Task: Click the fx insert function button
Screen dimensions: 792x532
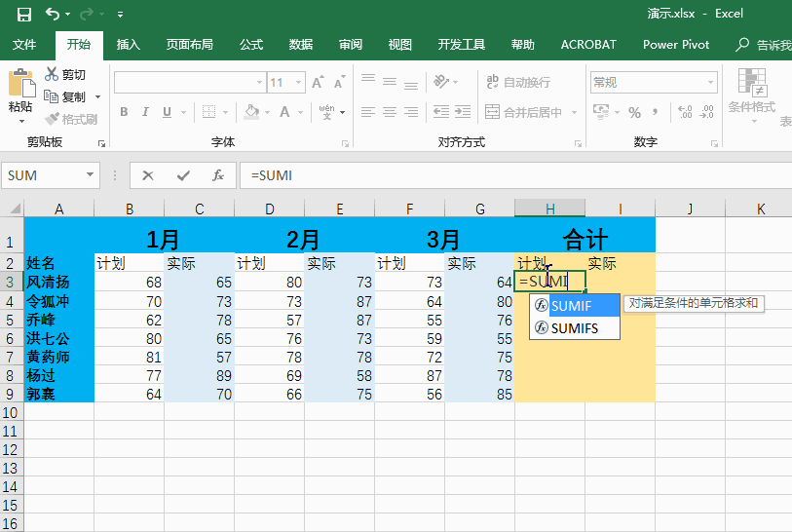Action: 217,175
